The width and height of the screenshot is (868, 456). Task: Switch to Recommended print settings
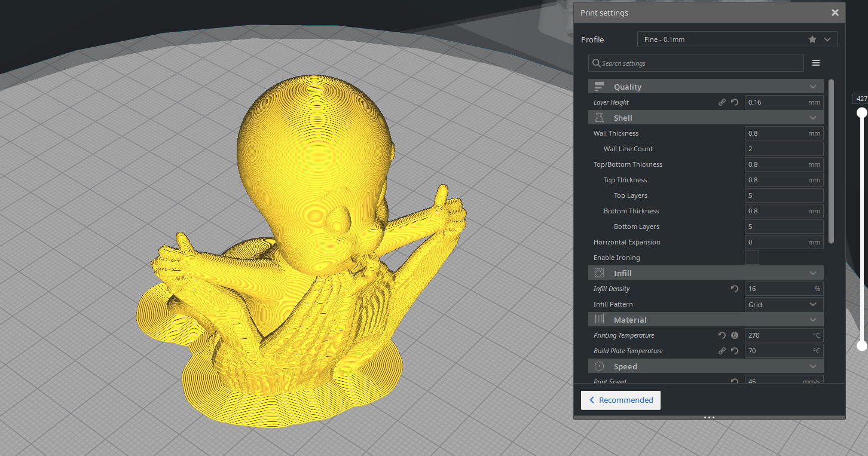pyautogui.click(x=621, y=400)
